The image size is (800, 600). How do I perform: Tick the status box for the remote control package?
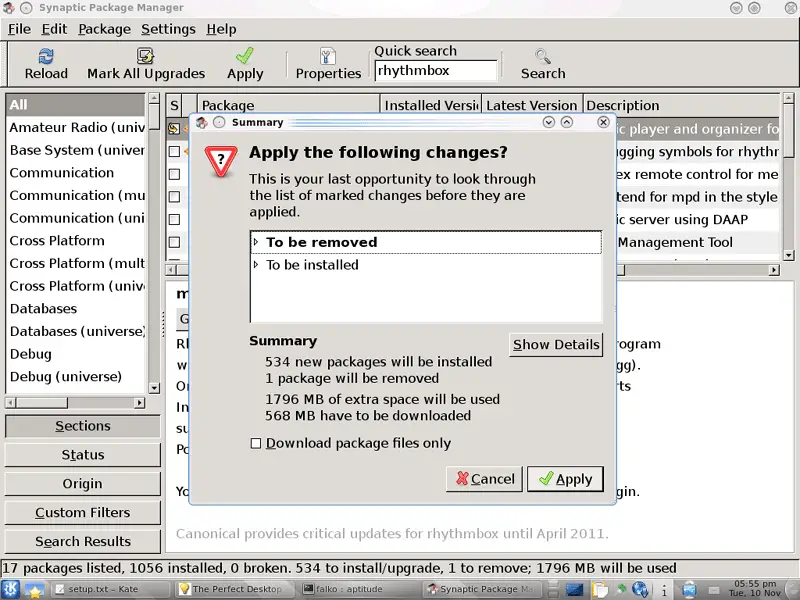tap(174, 174)
